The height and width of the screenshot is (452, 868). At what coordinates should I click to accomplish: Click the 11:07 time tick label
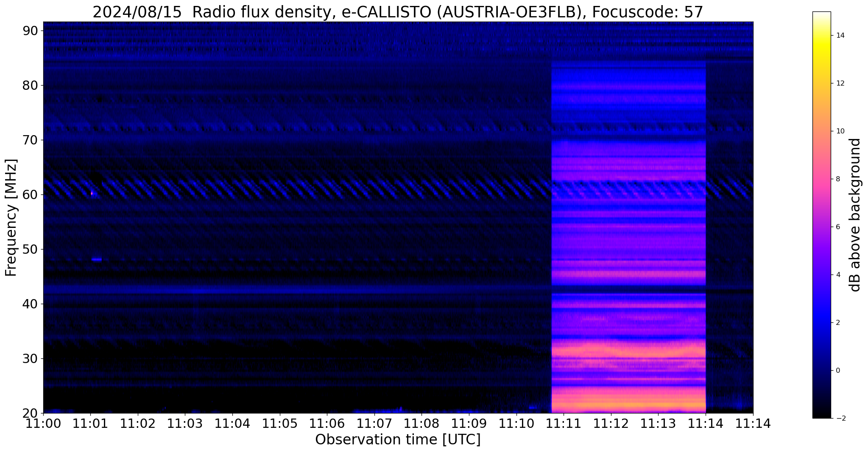click(x=374, y=423)
